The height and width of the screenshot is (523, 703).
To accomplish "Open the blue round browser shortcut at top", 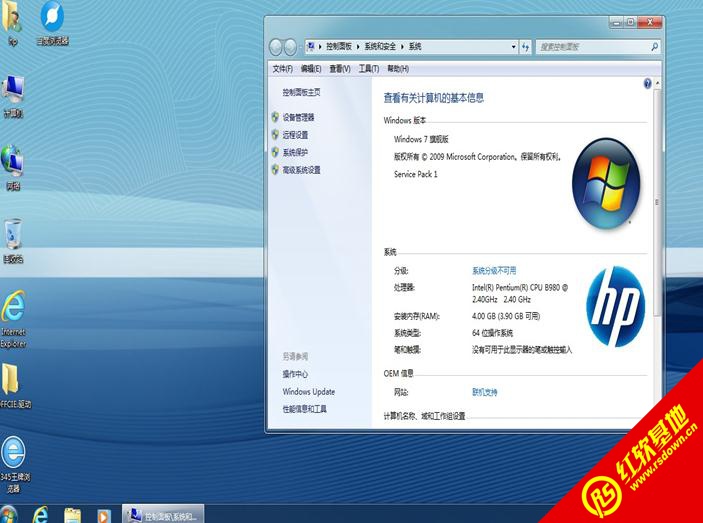I will 52,23.
